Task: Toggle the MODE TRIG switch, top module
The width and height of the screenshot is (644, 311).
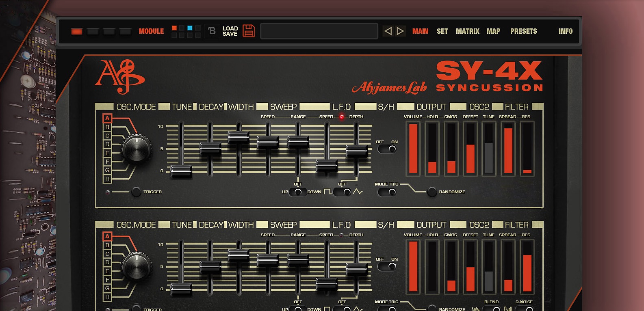Action: 387,192
